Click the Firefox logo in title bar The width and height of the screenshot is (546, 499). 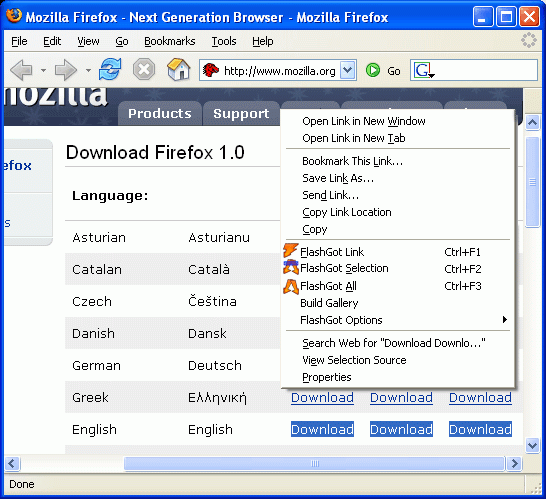[14, 15]
